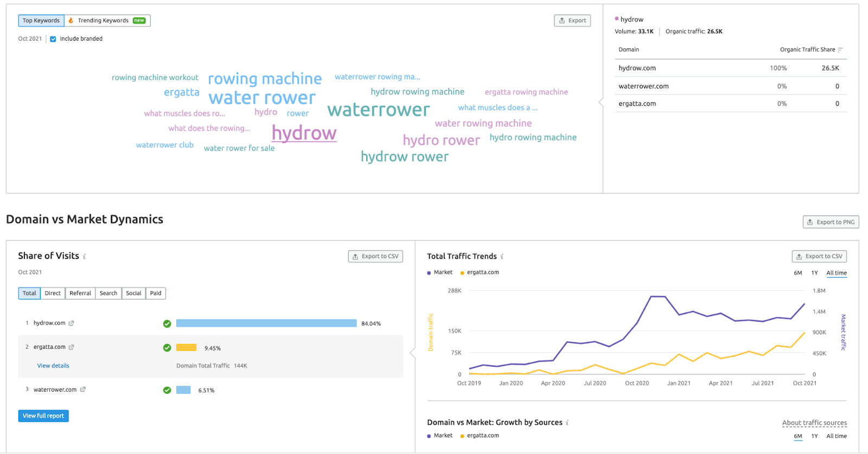Open the About traffic sources link
This screenshot has width=868, height=454.
click(x=814, y=423)
